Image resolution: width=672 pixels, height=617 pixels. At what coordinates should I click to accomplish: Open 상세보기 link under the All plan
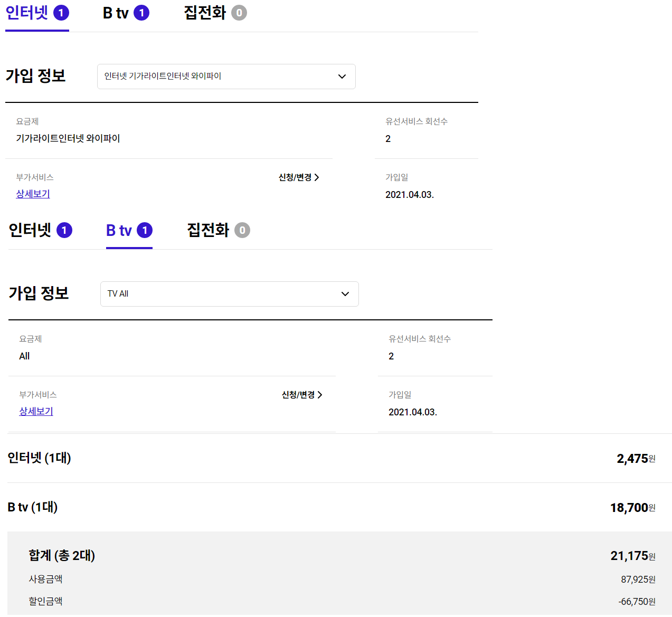(36, 411)
